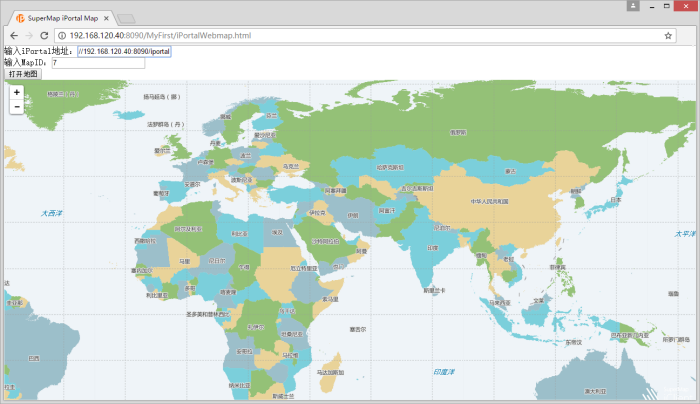This screenshot has height=404, width=700.
Task: Click the 印度洋 label on the map
Action: point(444,372)
